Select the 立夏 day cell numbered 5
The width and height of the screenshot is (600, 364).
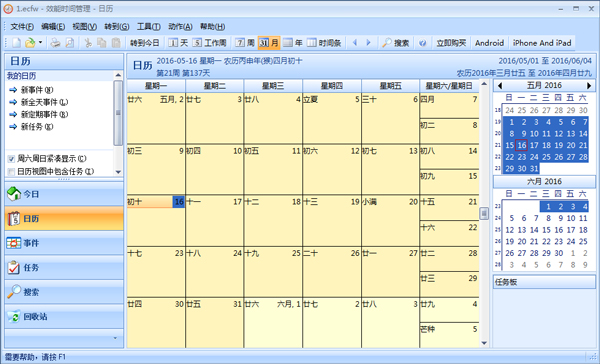point(331,118)
